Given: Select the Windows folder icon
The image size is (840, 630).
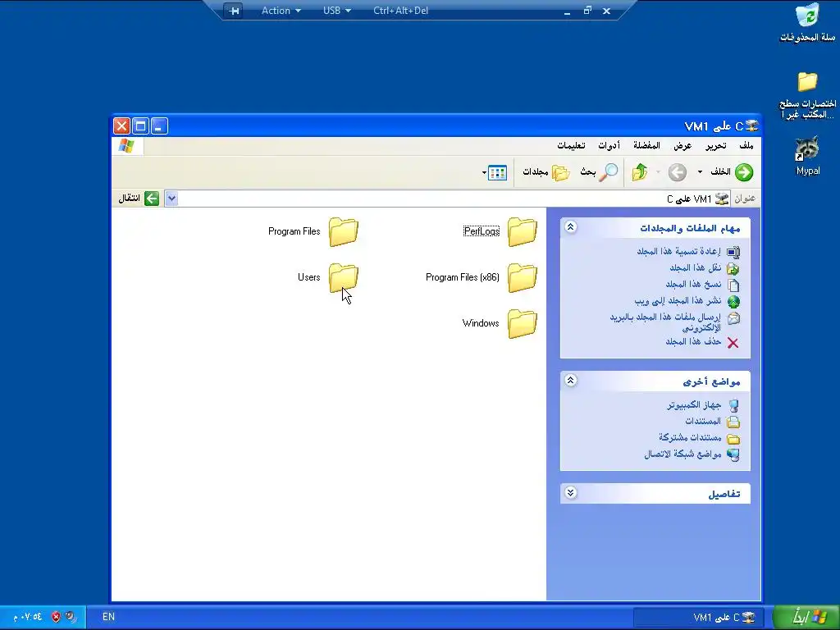Looking at the screenshot, I should [x=523, y=323].
